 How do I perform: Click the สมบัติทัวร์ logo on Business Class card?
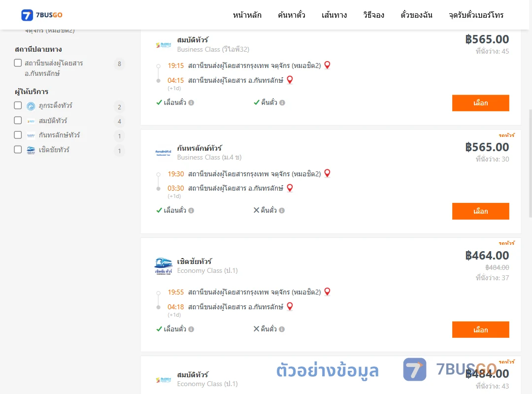[164, 45]
